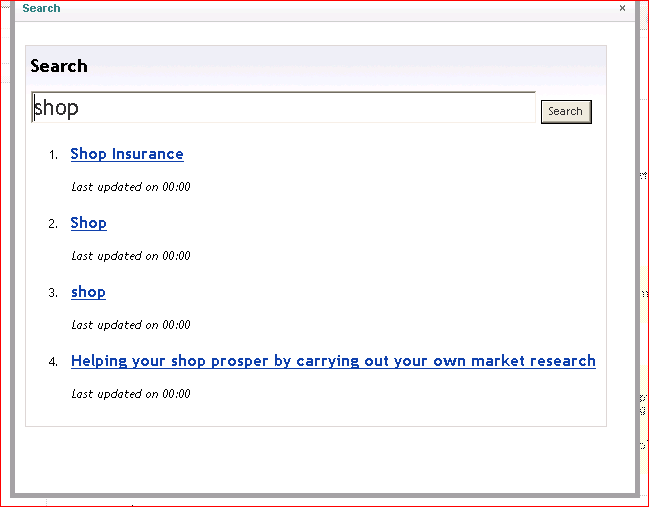The height and width of the screenshot is (507, 649).
Task: Open the capitalized Shop result, number 2
Action: [89, 223]
